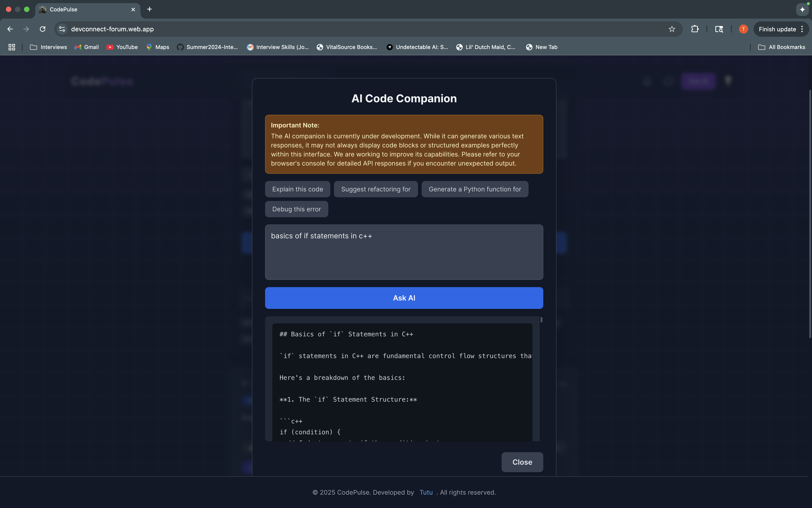Click the line Here's a breakdown of the basics
The width and height of the screenshot is (812, 508).
pyautogui.click(x=342, y=378)
